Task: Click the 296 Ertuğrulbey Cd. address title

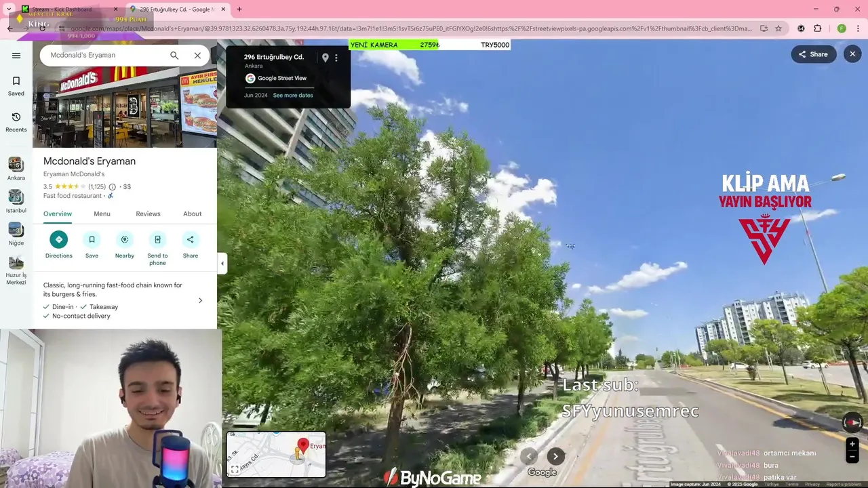Action: coord(273,57)
